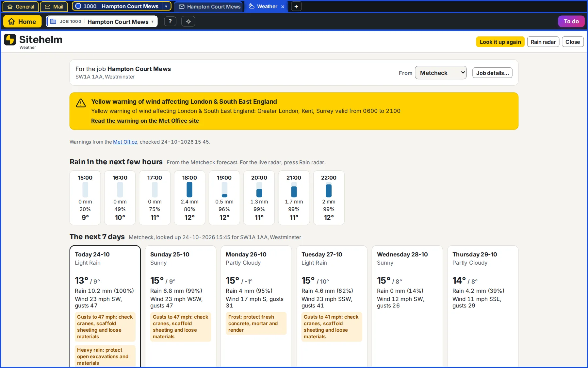Viewport: 588px width, 368px height.
Task: Click the Gusts to 41 mph warning note
Action: [x=332, y=327]
